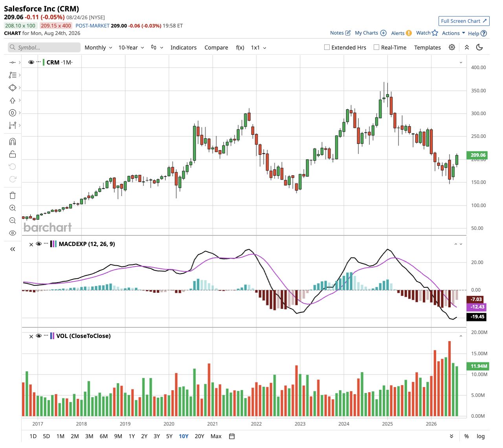
Task: Click the green CRM series color swatch
Action: [x=44, y=62]
